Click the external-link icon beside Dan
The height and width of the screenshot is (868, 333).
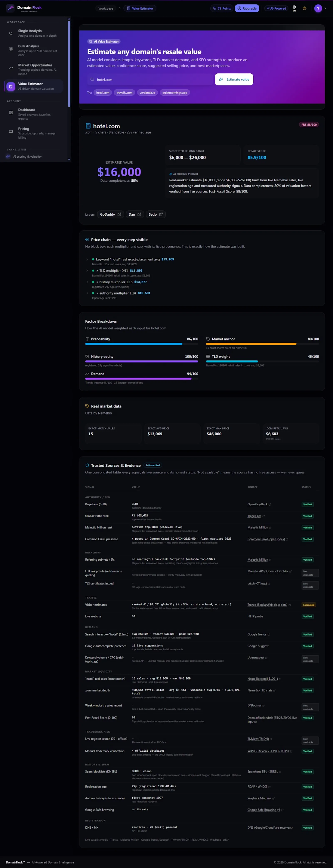(139, 214)
